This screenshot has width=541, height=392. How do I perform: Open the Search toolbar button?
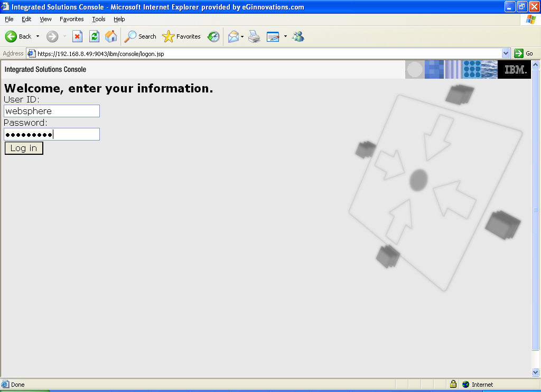[x=140, y=36]
